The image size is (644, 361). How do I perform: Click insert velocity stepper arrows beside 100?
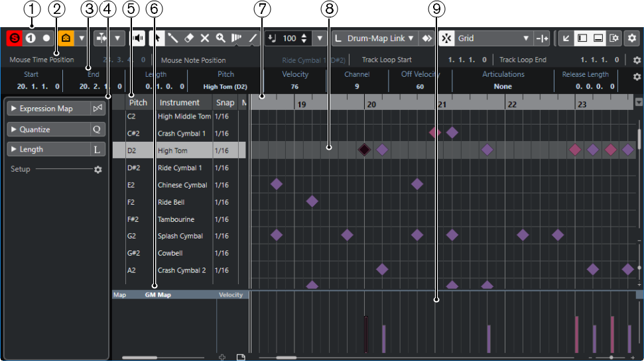pyautogui.click(x=304, y=38)
